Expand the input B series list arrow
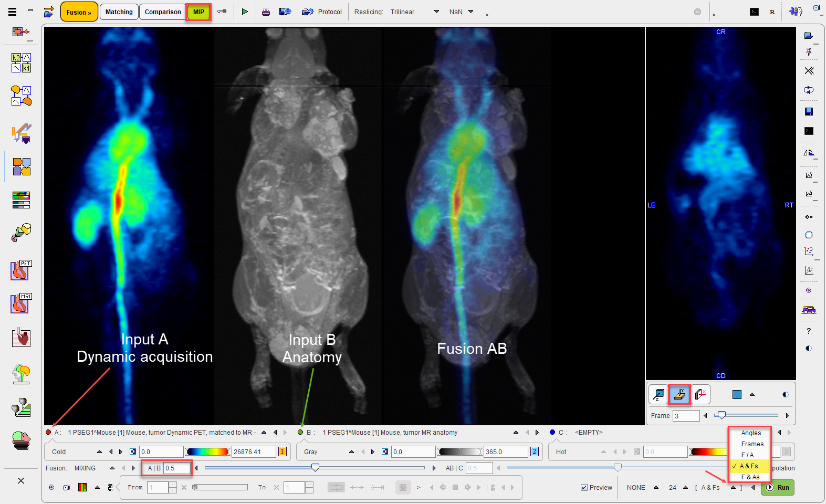The image size is (826, 504). [516, 432]
